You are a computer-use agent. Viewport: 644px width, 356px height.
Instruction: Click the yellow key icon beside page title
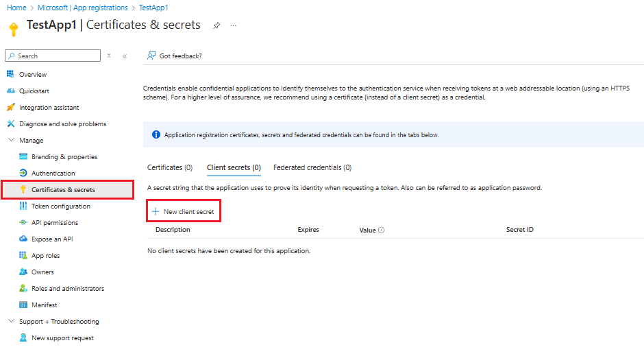click(x=14, y=29)
